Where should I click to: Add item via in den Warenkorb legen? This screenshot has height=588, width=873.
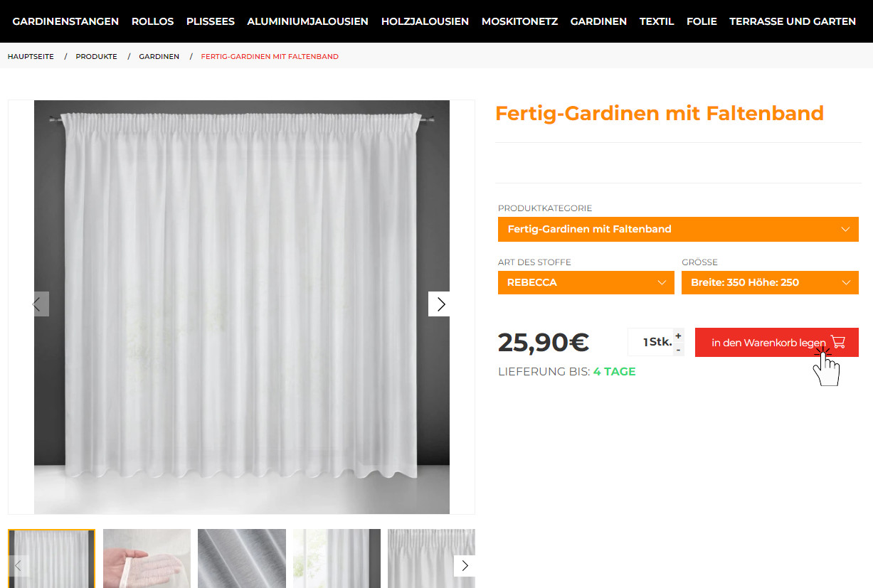point(777,342)
